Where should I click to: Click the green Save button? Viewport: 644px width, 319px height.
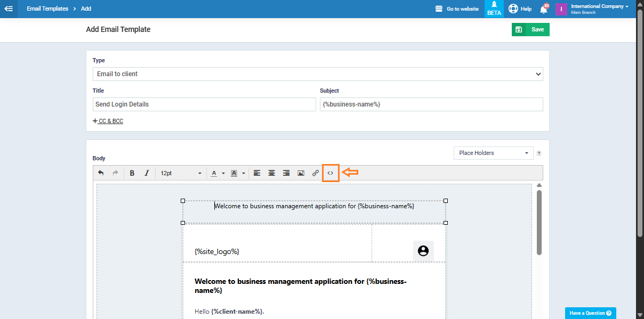[530, 30]
